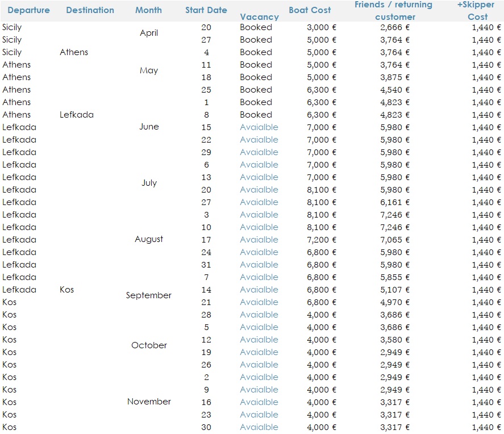This screenshot has height=434, width=504.
Task: Click the August month cell
Action: coord(149,239)
